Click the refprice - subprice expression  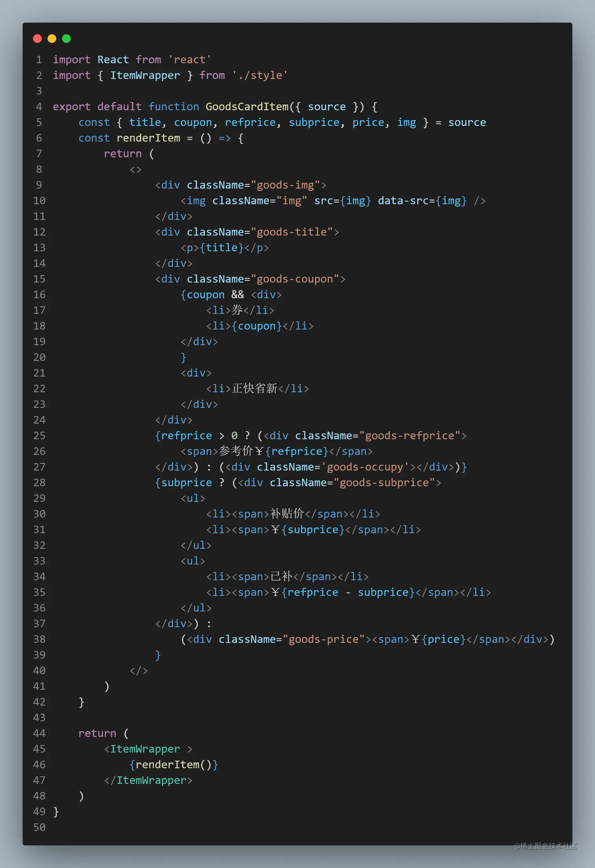coord(348,592)
